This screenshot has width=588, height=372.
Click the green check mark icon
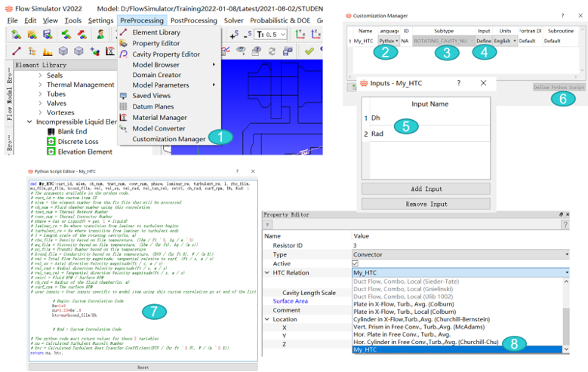coord(309,51)
